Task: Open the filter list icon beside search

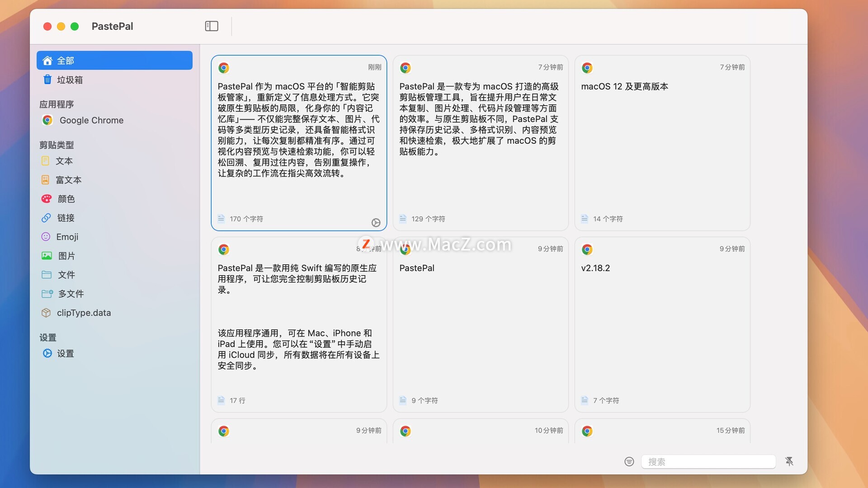Action: coord(629,461)
